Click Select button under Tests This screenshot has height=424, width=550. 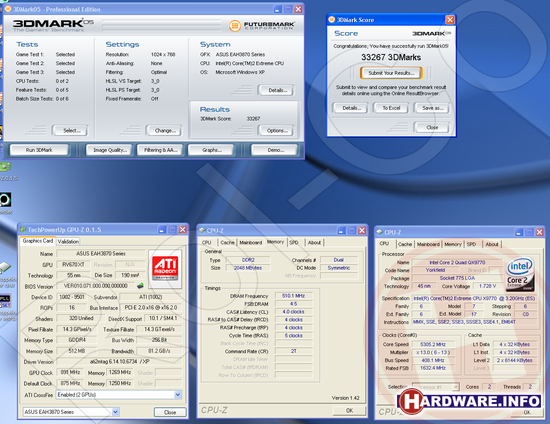(x=70, y=130)
